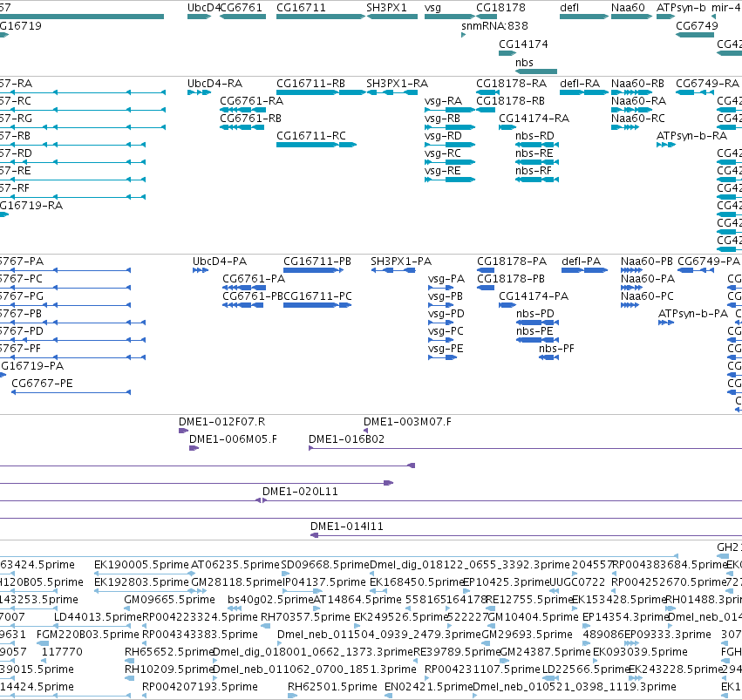The image size is (742, 700).
Task: Open the EK192803.5prime EST label
Action: [141, 582]
